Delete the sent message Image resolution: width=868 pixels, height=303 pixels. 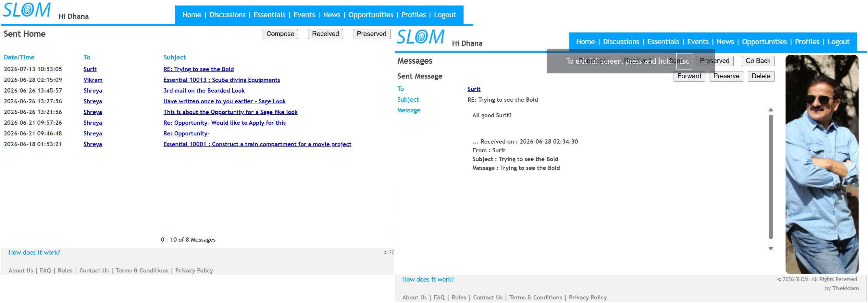point(761,76)
